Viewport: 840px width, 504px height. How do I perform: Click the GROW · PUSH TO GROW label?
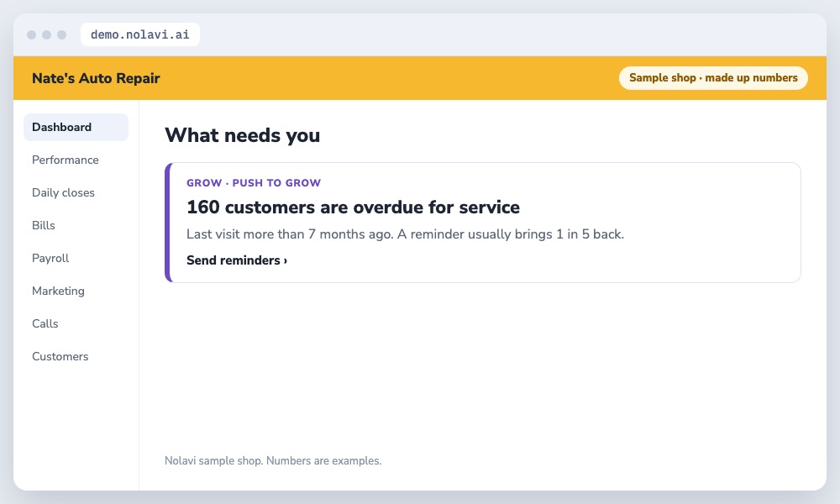[254, 182]
